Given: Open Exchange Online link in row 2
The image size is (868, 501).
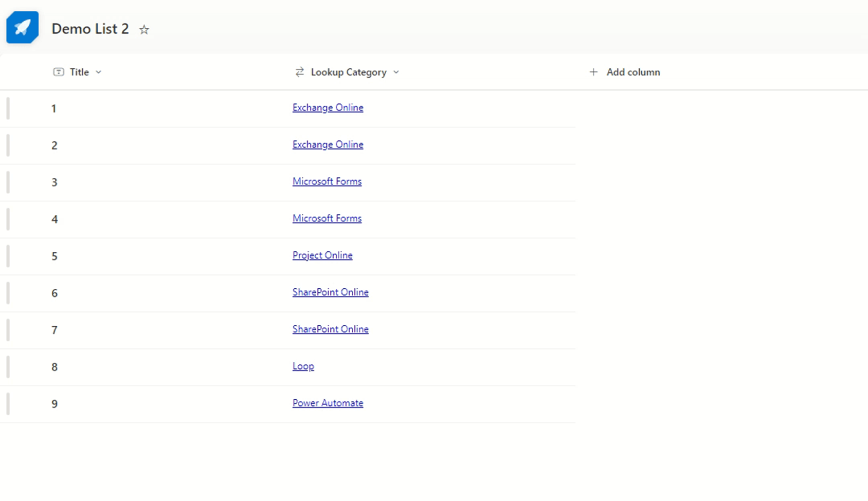Looking at the screenshot, I should [328, 144].
